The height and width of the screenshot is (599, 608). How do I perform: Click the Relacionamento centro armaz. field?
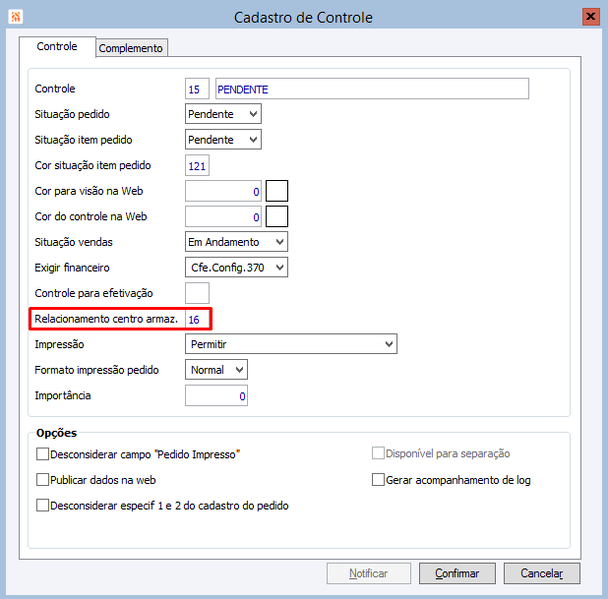197,319
